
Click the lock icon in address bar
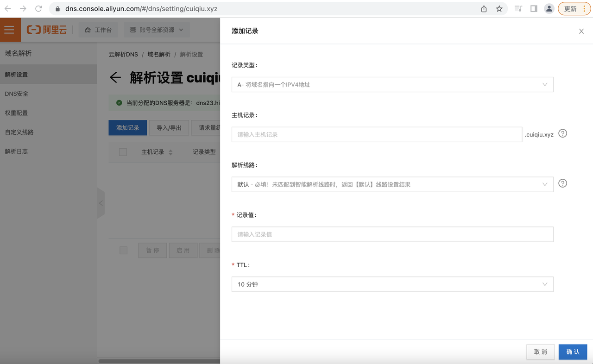click(x=58, y=9)
